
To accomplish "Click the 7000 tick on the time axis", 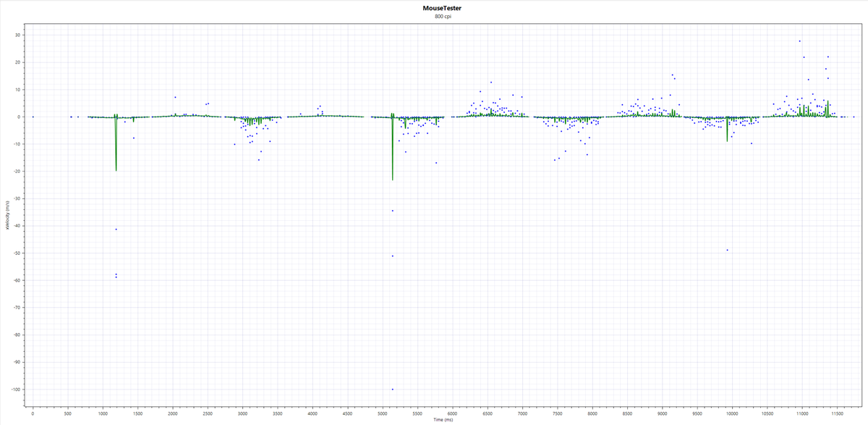I will (522, 413).
